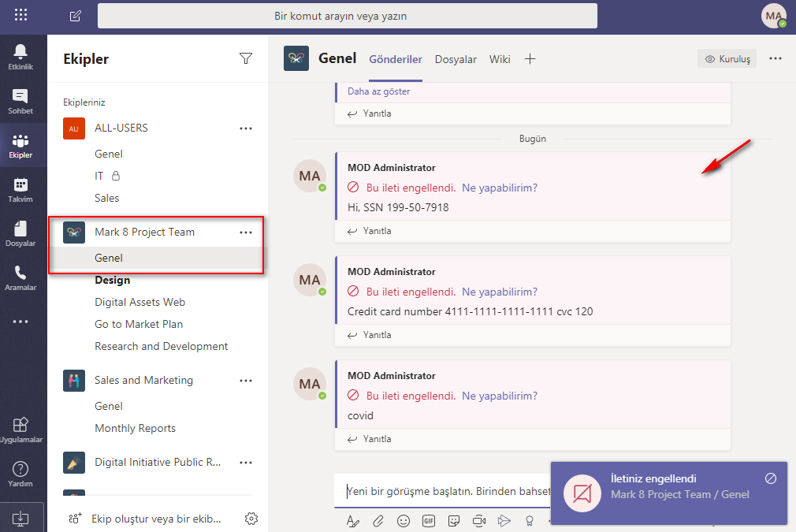Image resolution: width=796 pixels, height=532 pixels.
Task: Click the download desktop app icon
Action: (x=20, y=519)
